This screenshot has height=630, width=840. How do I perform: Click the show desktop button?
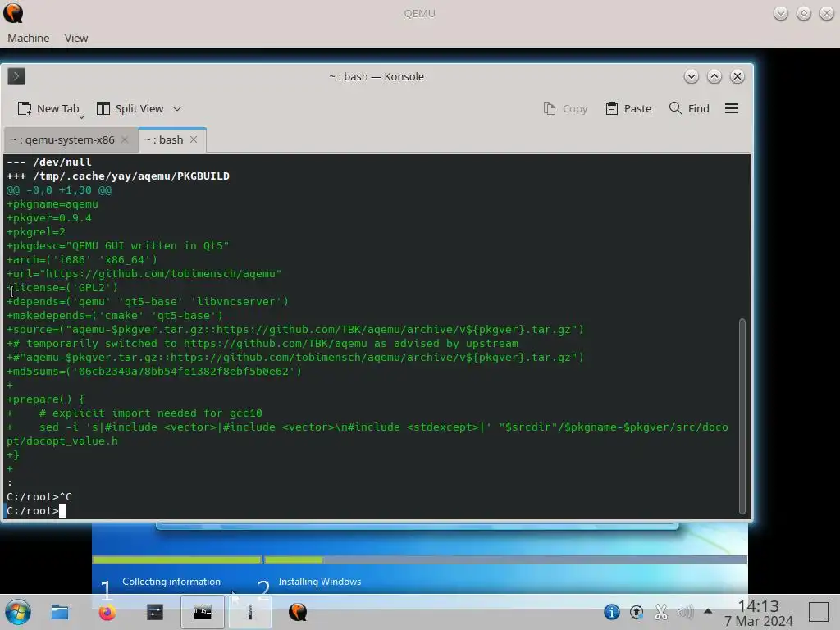[819, 612]
